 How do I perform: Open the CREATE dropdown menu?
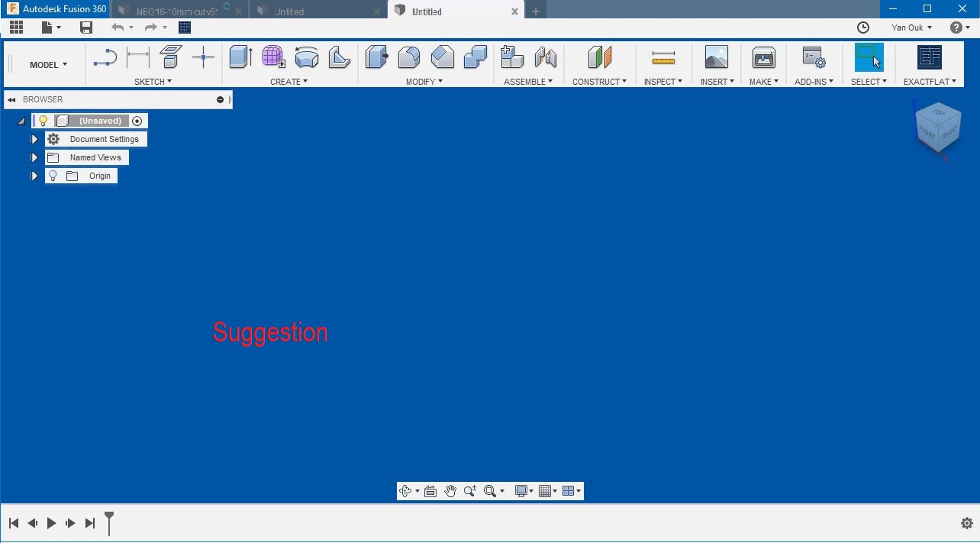289,81
